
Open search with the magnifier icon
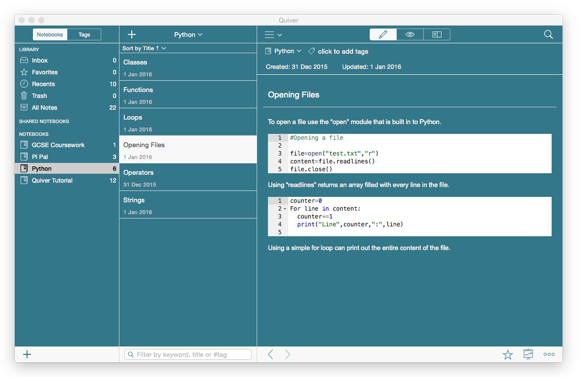coord(548,34)
